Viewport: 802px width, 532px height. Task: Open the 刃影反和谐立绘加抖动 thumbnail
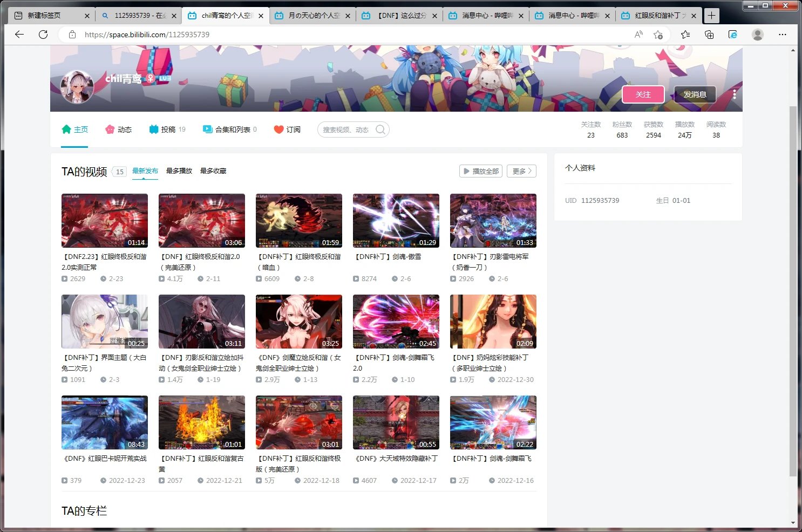pos(202,322)
